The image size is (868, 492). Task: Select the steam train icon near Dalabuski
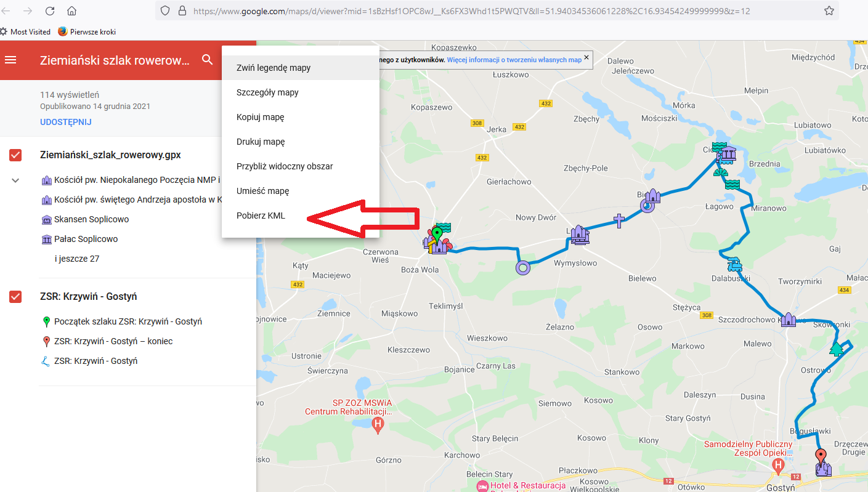[734, 265]
